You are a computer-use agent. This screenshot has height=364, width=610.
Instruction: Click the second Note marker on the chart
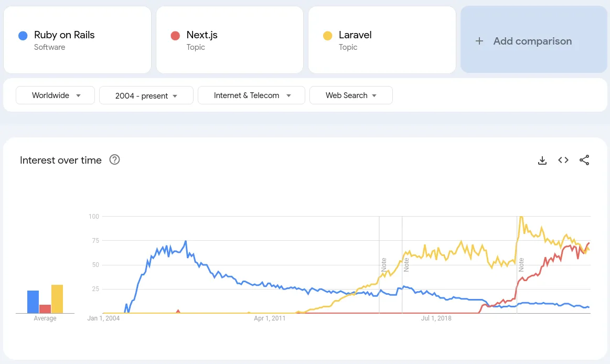(406, 264)
